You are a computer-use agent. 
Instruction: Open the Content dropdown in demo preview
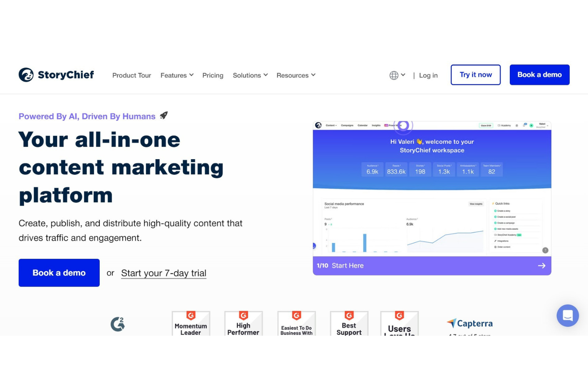pyautogui.click(x=331, y=126)
